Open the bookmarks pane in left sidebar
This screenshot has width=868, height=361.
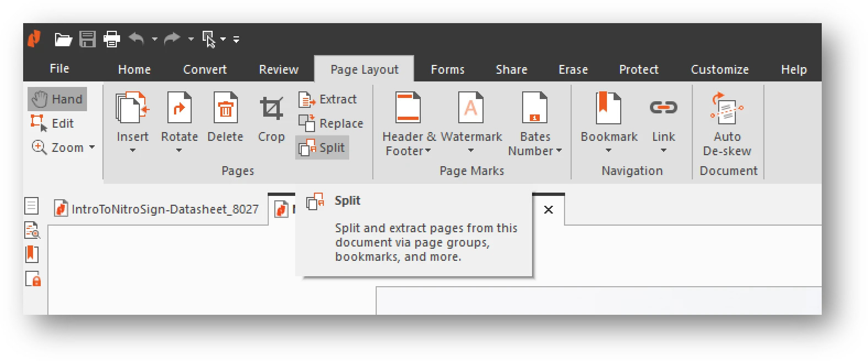tap(32, 254)
